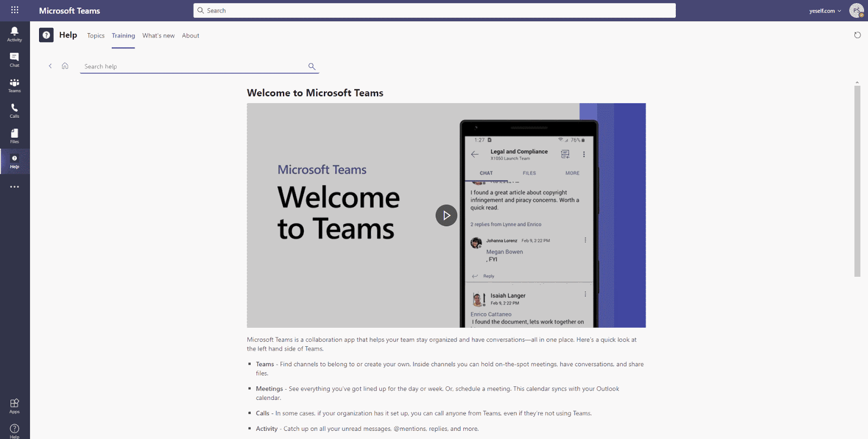
Task: Go back with the left chevron
Action: (50, 66)
